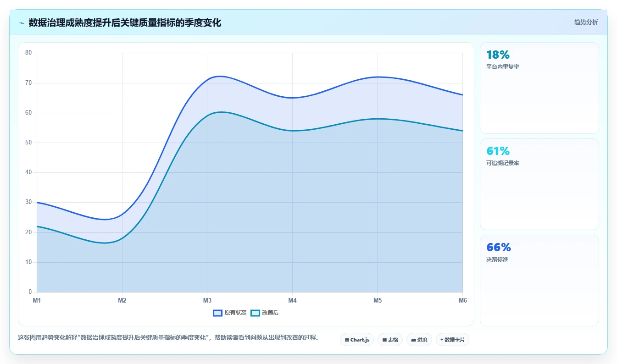Viewport: 617px width, 364px height.
Task: Click the 改善后 line peak near M3
Action: pyautogui.click(x=220, y=112)
